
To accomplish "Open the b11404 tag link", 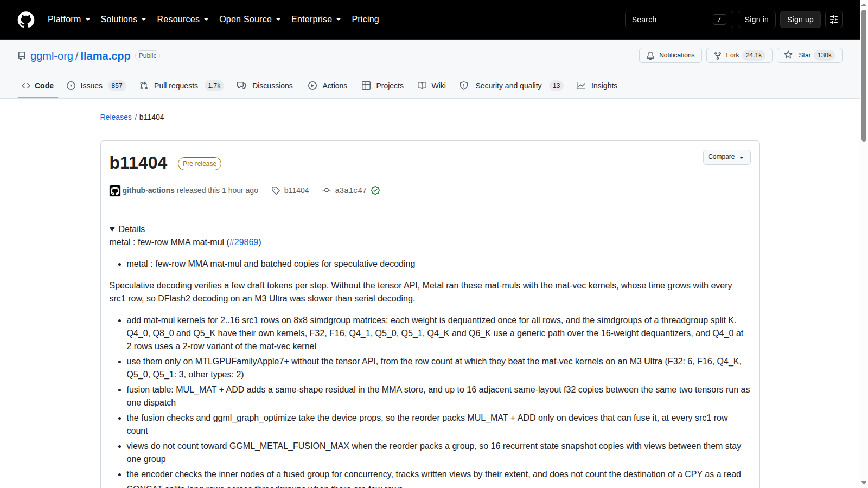I will [296, 190].
